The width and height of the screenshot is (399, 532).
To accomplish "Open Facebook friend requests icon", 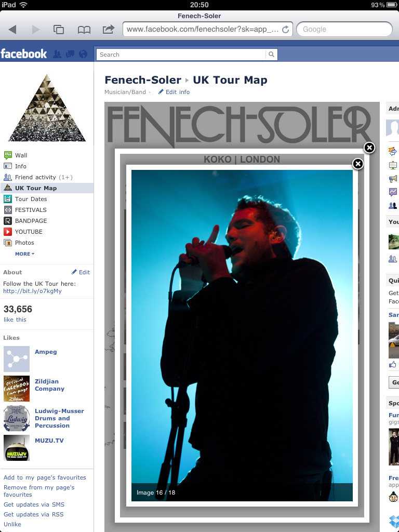I will tap(57, 54).
